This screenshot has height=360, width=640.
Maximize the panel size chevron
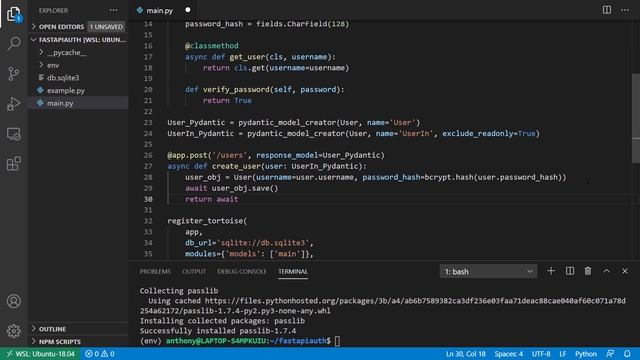coord(607,271)
